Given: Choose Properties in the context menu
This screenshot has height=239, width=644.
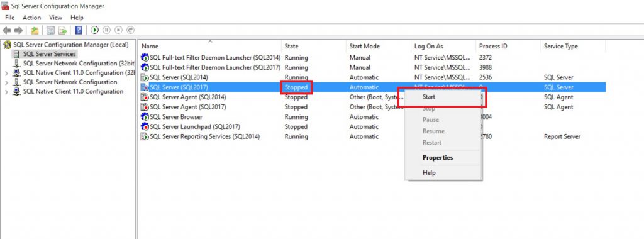Looking at the screenshot, I should click(x=443, y=158).
